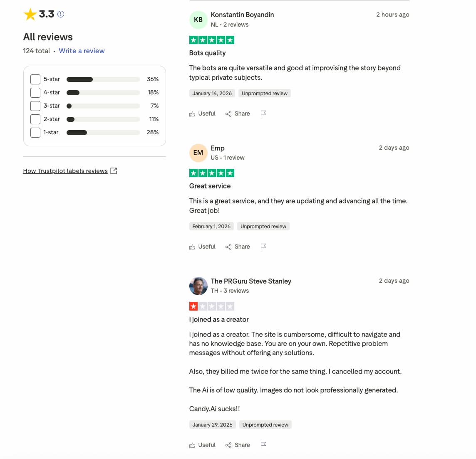Check the 1-star filter checkbox
Viewport: 476px width, 459px height.
tap(35, 132)
